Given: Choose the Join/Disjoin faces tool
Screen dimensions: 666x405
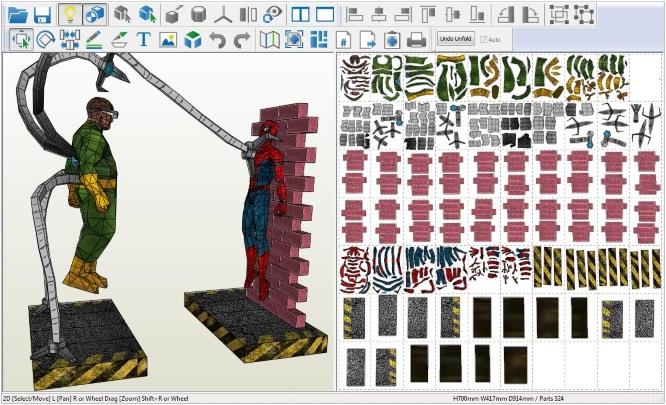Looking at the screenshot, I should 70,40.
